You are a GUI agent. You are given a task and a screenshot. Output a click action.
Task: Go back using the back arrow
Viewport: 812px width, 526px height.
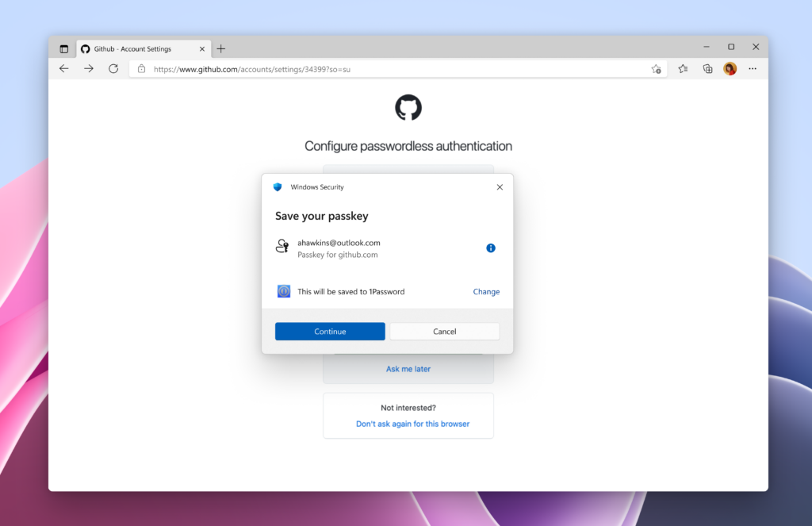63,68
